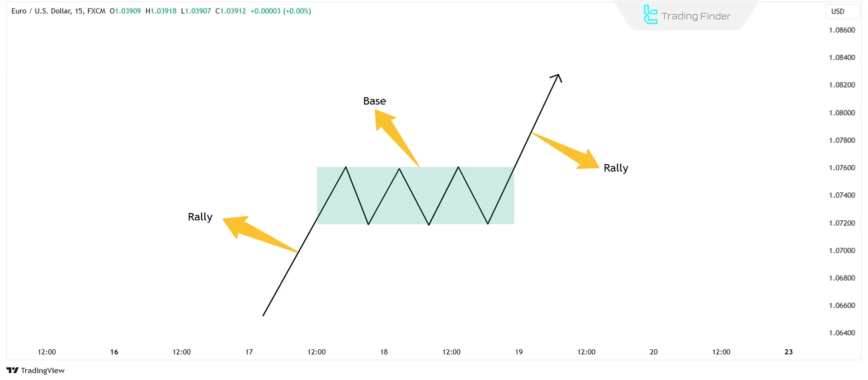The image size is (868, 380).
Task: Click date 18 on the time axis
Action: coord(384,352)
